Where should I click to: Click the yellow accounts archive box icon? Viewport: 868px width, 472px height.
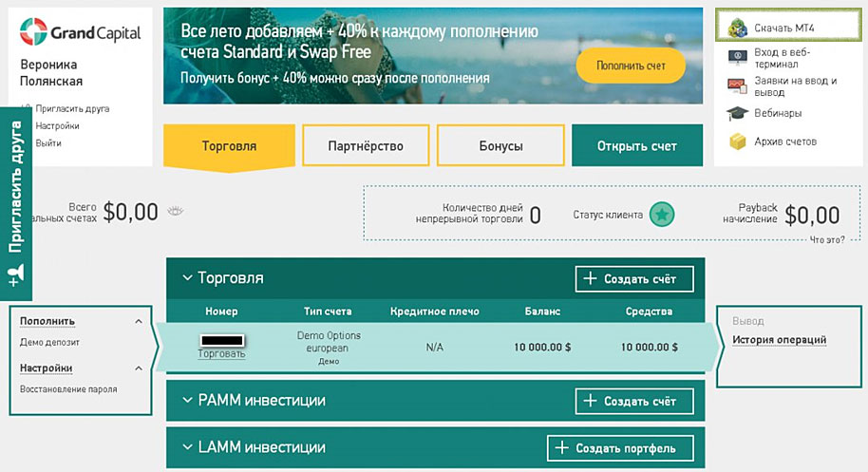(737, 142)
